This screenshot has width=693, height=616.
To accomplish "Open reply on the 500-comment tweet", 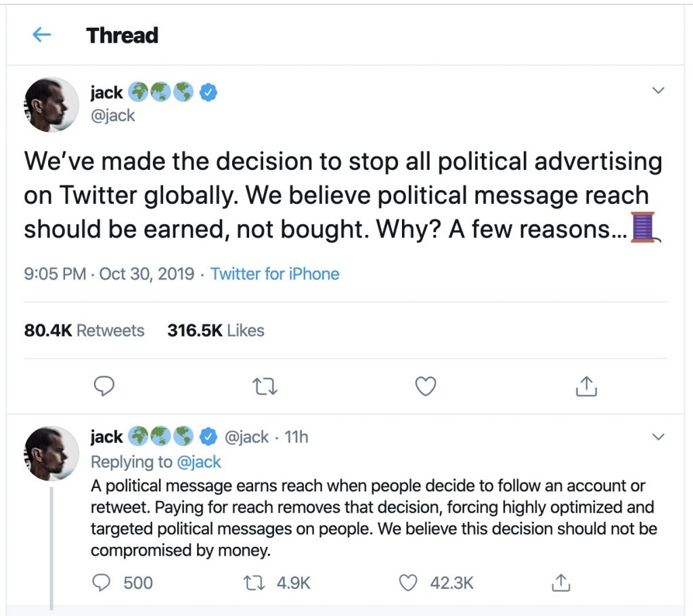I will click(x=101, y=582).
